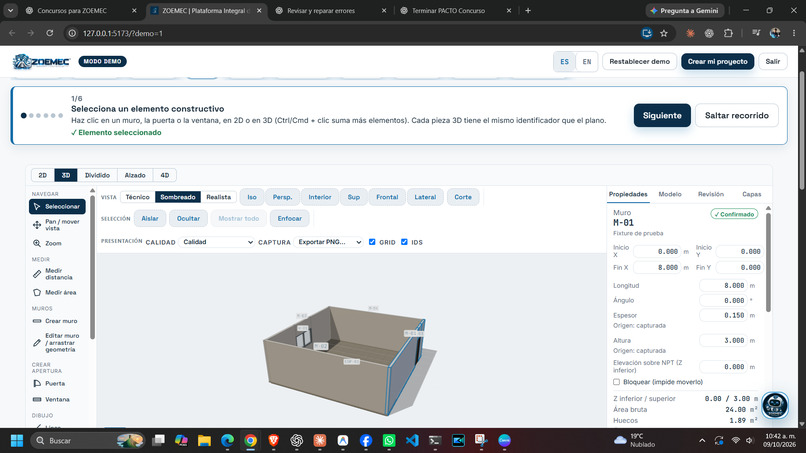Open Brave browser from the taskbar
This screenshot has height=453, width=806.
(273, 441)
